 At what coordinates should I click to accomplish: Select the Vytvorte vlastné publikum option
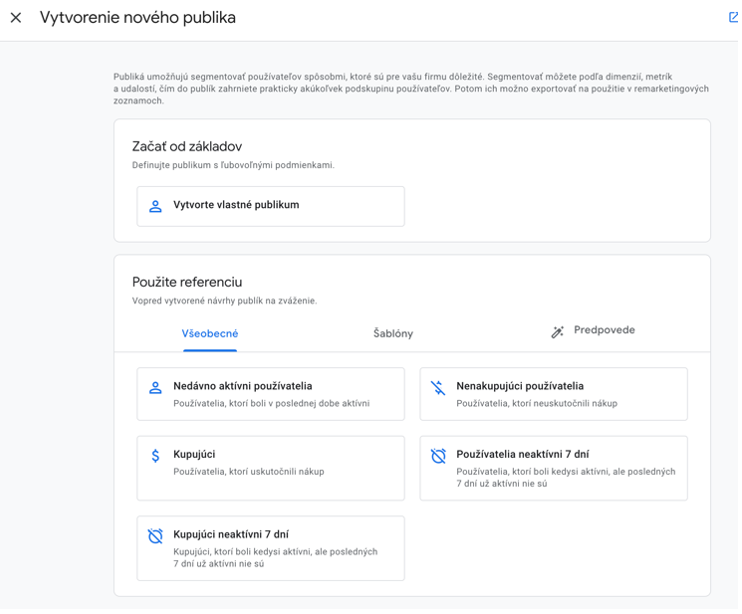coord(236,205)
